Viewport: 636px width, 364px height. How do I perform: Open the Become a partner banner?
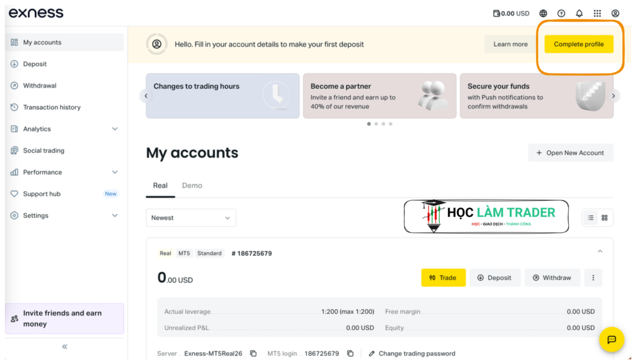click(379, 96)
